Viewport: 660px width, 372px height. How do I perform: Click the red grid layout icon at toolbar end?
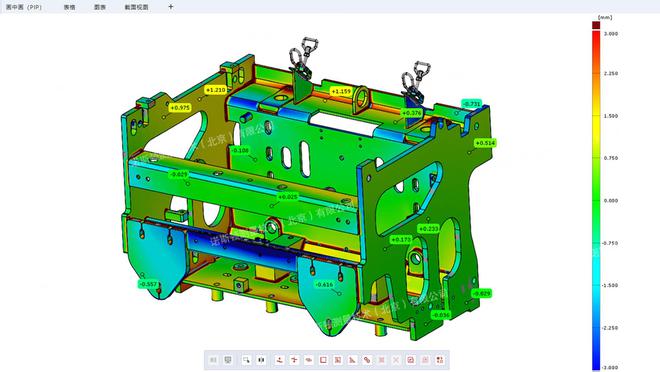440,360
